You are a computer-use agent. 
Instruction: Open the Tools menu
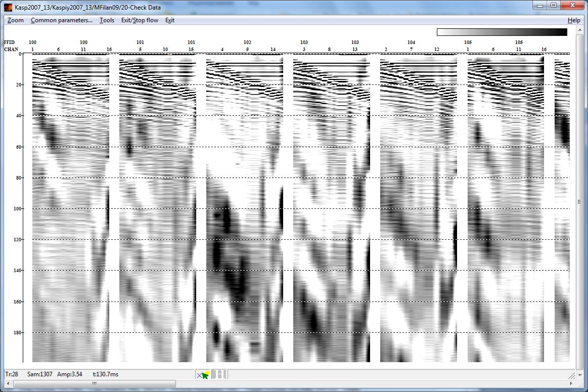107,20
